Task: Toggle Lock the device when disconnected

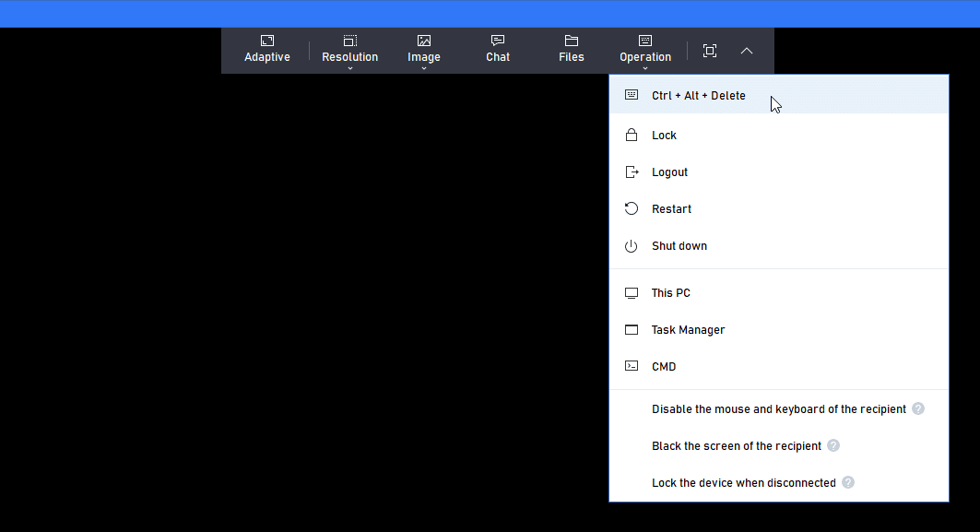Action: click(x=779, y=482)
